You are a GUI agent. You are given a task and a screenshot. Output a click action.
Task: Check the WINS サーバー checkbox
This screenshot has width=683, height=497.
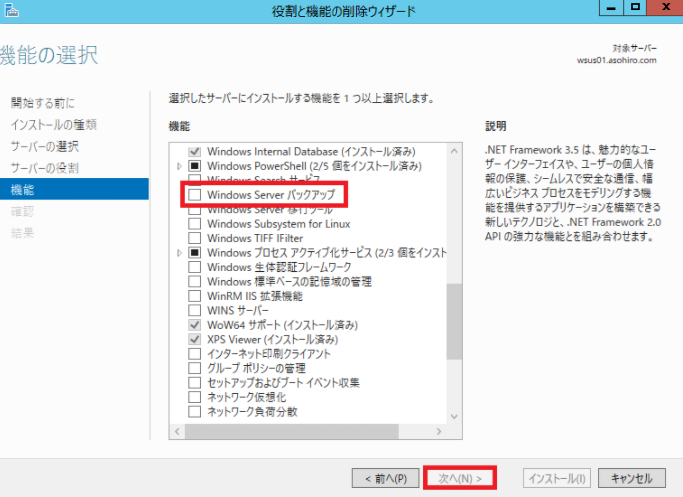[x=194, y=311]
